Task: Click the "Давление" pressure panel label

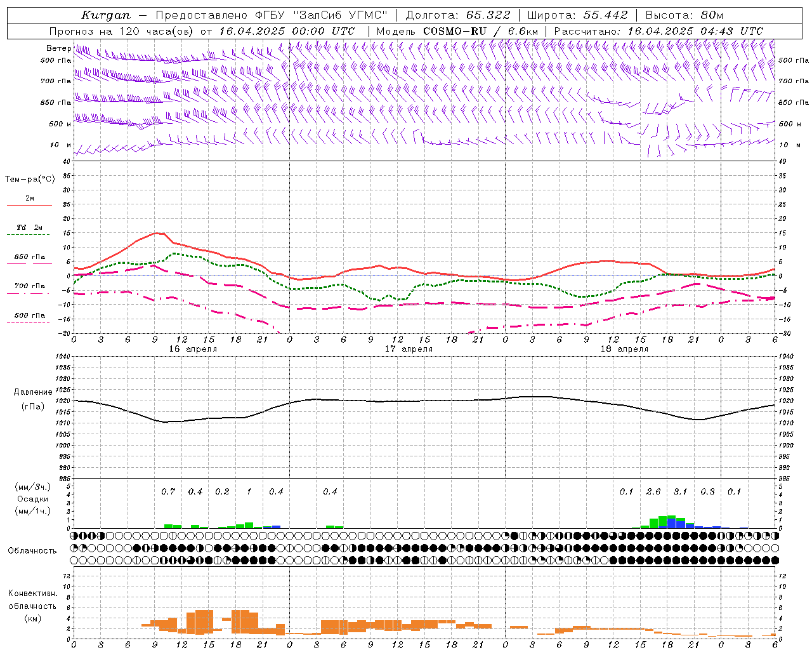Action: click(33, 392)
